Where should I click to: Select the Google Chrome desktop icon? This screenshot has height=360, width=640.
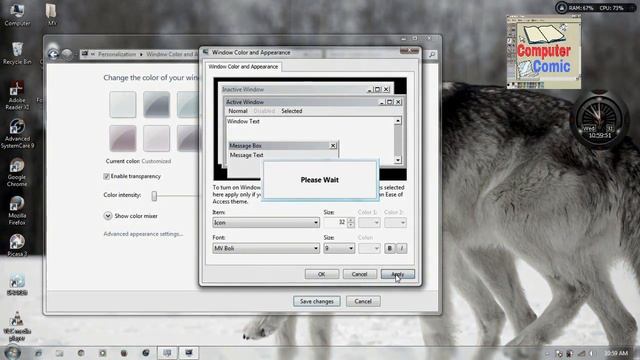coord(17,173)
